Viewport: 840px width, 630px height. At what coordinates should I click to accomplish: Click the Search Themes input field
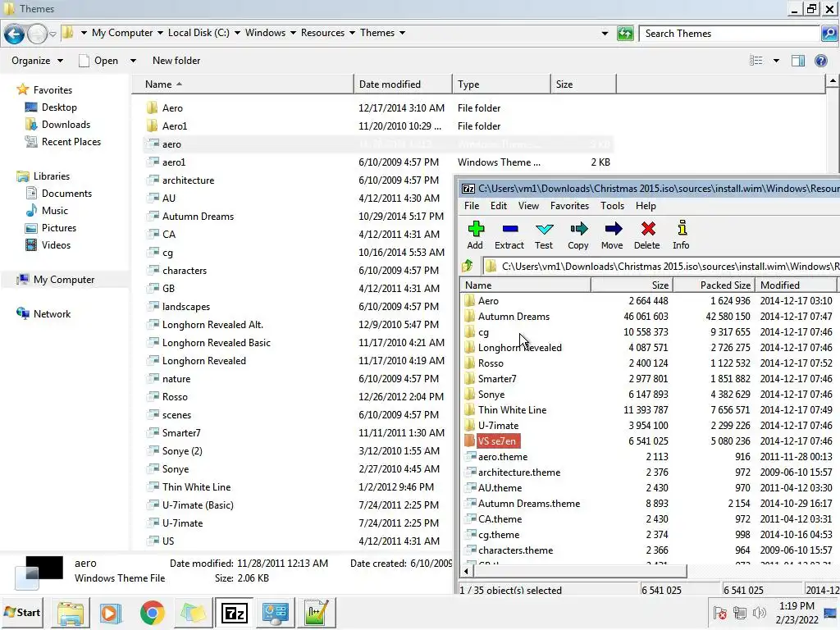coord(729,33)
